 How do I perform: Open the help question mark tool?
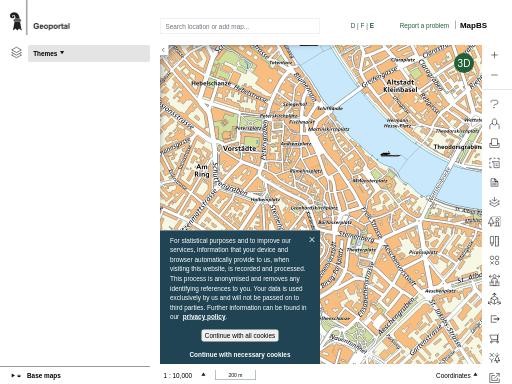494,104
